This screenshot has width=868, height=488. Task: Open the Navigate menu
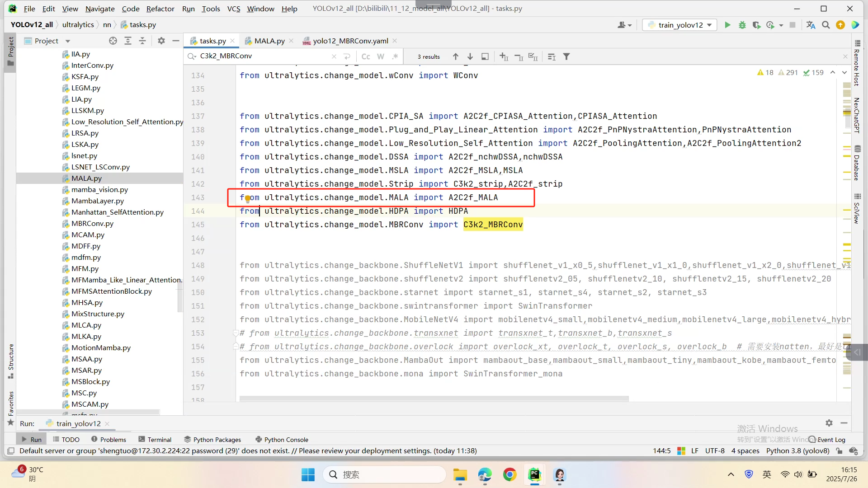pos(100,9)
